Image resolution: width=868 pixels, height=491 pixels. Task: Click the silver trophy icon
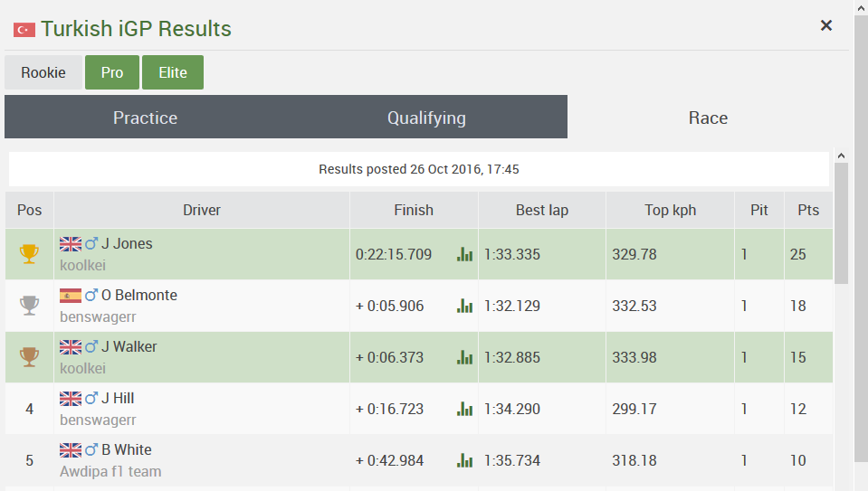pyautogui.click(x=30, y=306)
